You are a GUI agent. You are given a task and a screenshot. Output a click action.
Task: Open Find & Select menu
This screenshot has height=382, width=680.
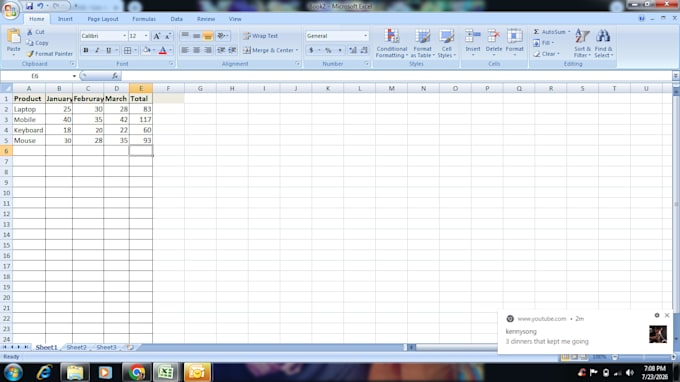[603, 43]
